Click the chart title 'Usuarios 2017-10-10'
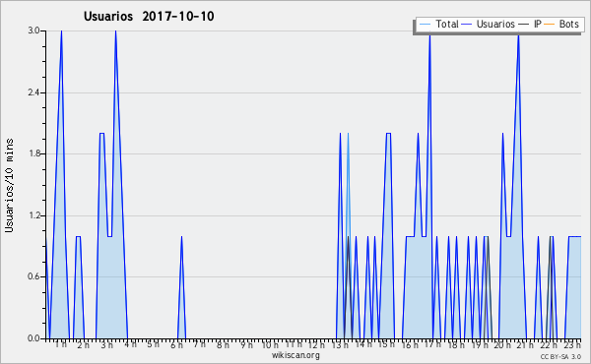Viewport: 591px width, 364px height. click(149, 16)
